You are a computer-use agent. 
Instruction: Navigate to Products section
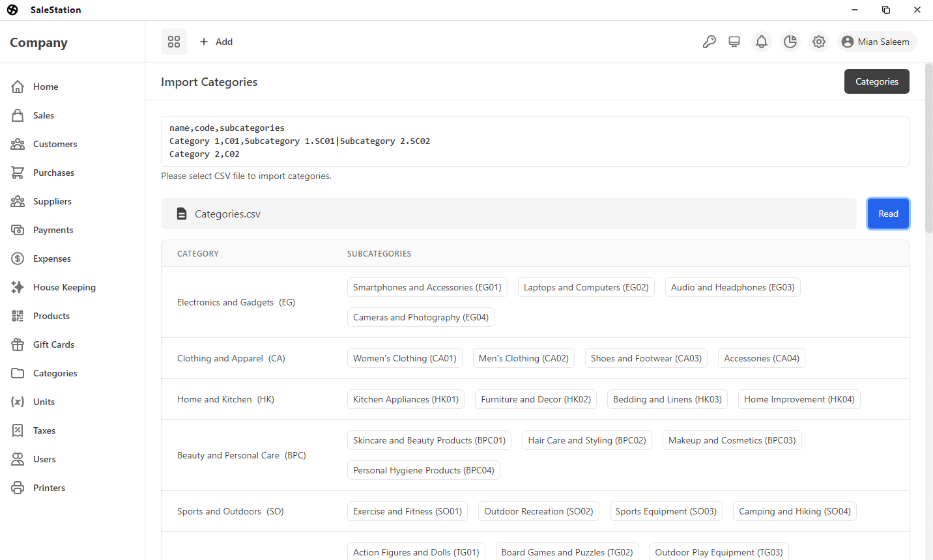coord(51,316)
